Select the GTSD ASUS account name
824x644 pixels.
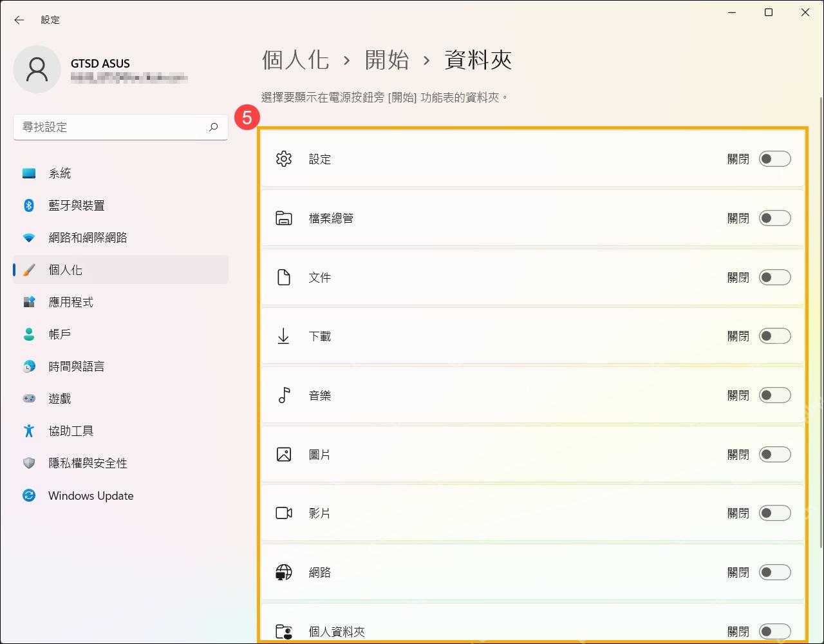tap(100, 64)
